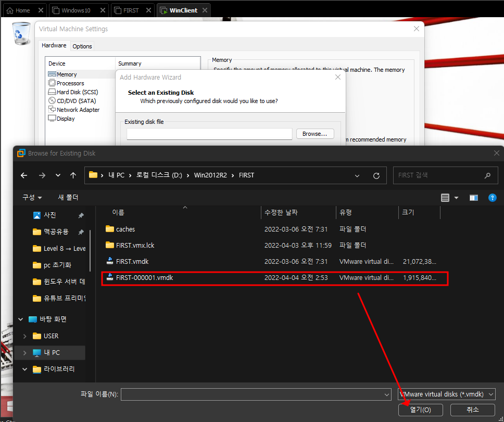Sort by 수정한 날짜 column header
The width and height of the screenshot is (504, 422).
(x=281, y=212)
